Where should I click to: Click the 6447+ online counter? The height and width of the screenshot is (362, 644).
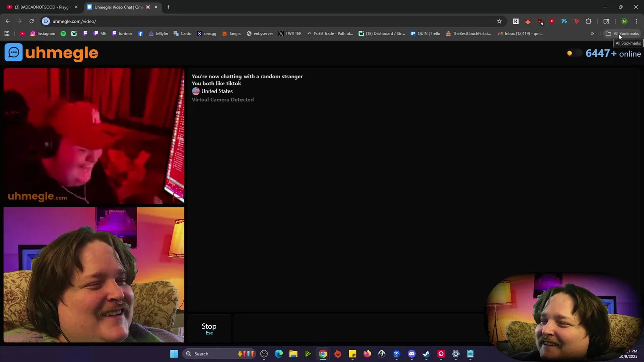(x=613, y=54)
